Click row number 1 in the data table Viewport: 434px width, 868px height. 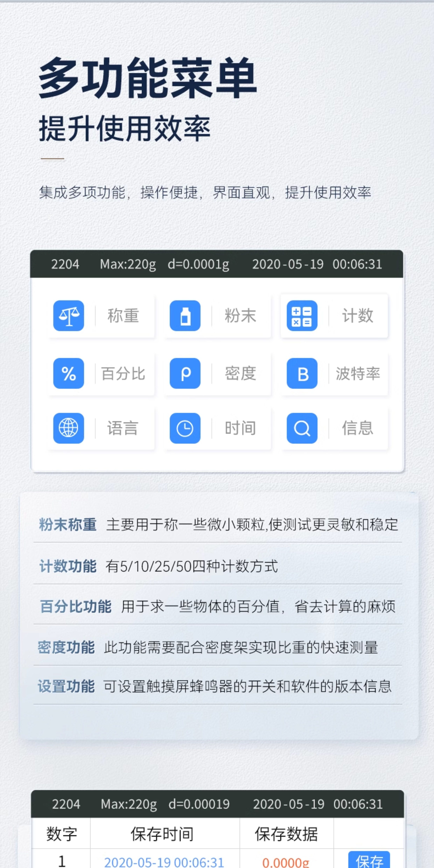pyautogui.click(x=62, y=861)
